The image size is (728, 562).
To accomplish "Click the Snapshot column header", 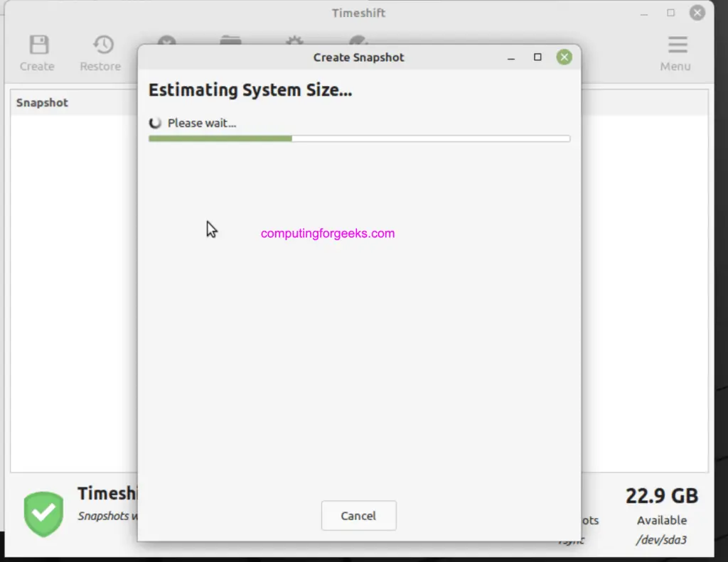I will click(42, 102).
